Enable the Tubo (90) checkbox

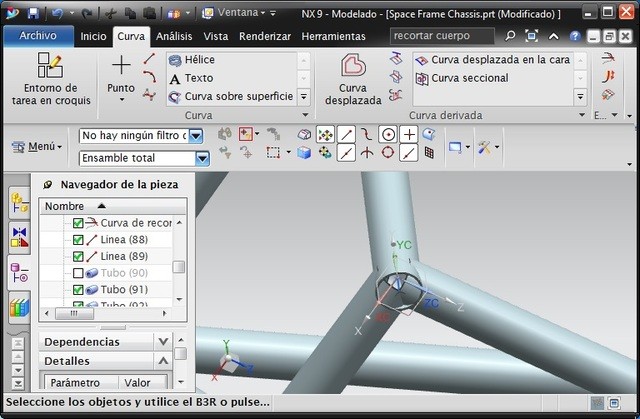79,273
